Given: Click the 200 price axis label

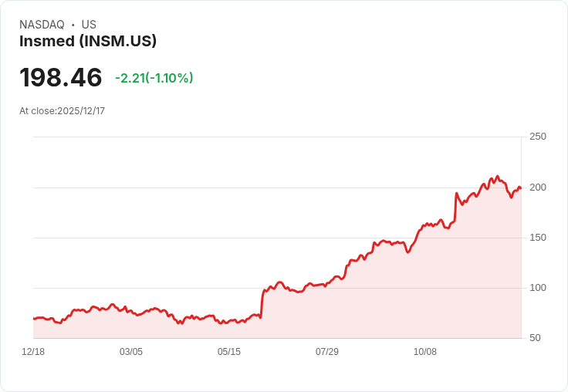Looking at the screenshot, I should (x=538, y=188).
